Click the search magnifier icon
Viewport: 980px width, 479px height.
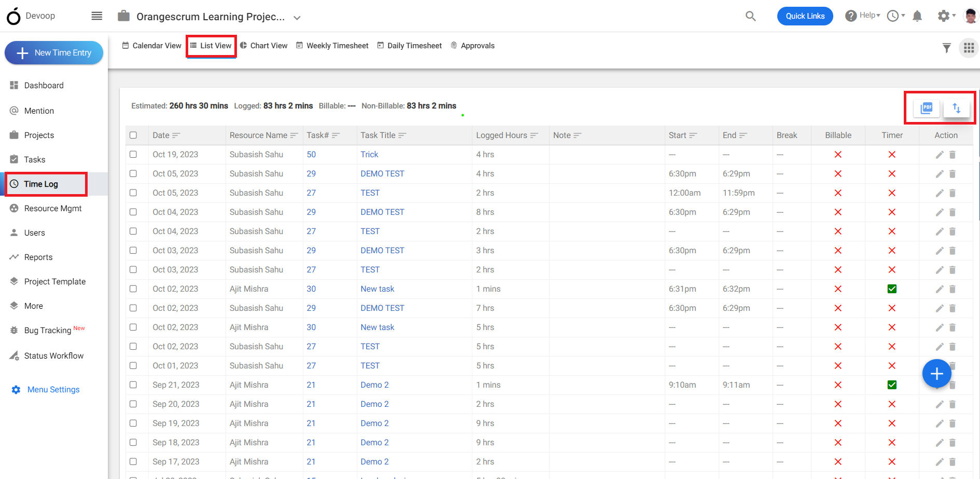click(750, 16)
